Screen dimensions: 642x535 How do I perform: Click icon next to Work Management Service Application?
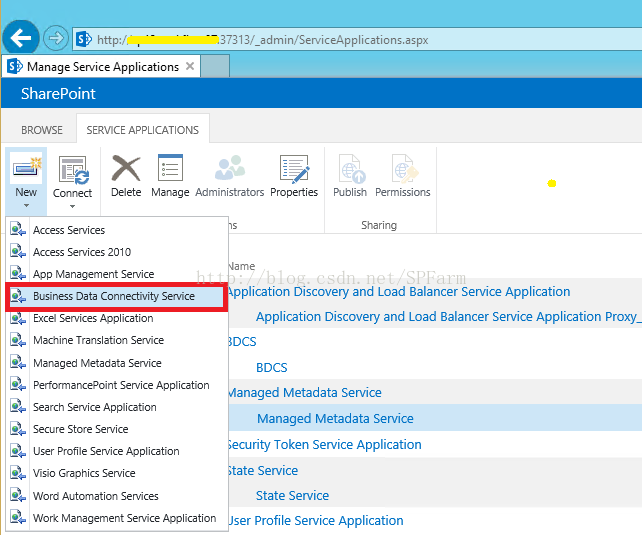tap(18, 518)
